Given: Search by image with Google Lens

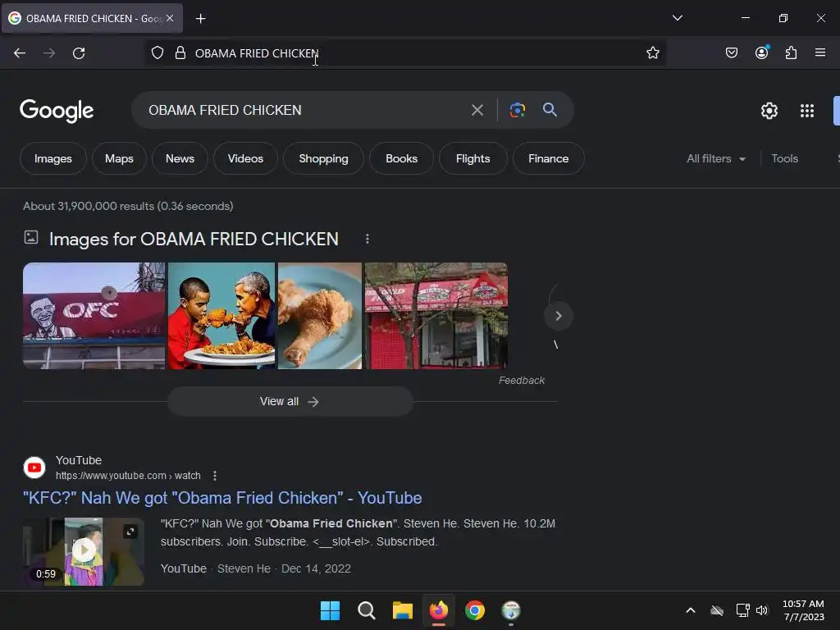Looking at the screenshot, I should pos(518,111).
